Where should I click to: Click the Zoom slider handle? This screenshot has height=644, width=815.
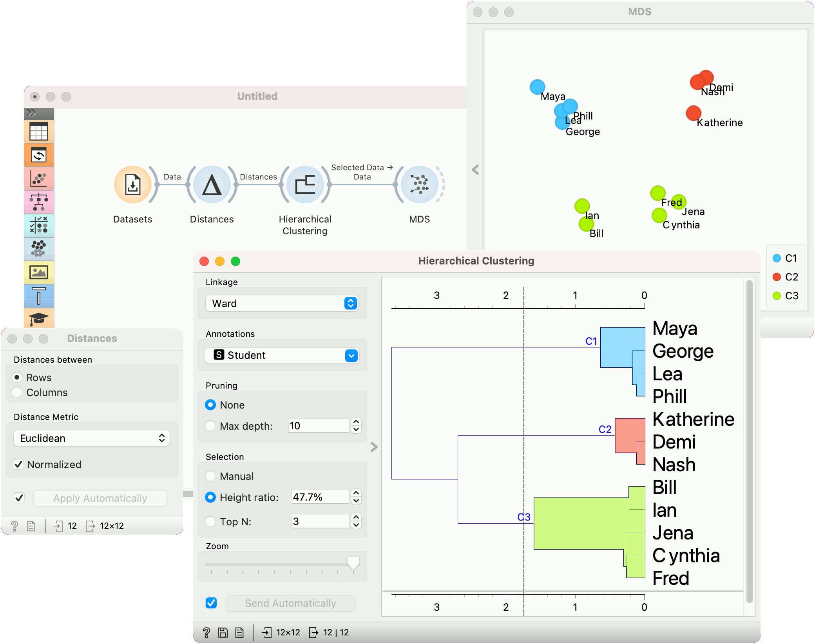[x=353, y=563]
